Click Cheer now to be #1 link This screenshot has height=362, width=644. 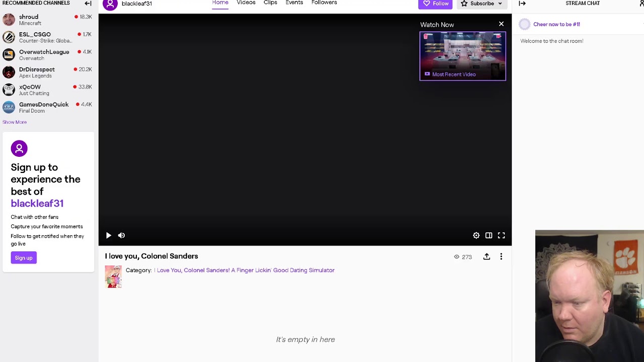coord(556,24)
